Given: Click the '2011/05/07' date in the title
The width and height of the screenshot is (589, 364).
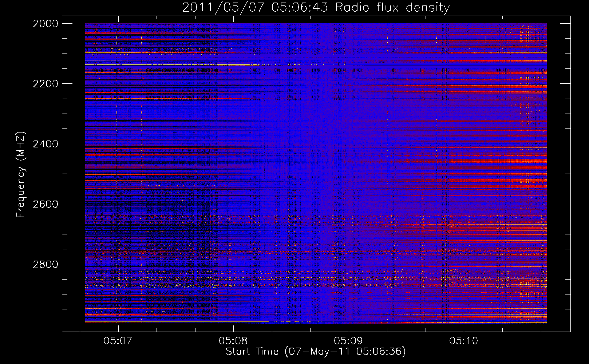Looking at the screenshot, I should click(223, 8).
